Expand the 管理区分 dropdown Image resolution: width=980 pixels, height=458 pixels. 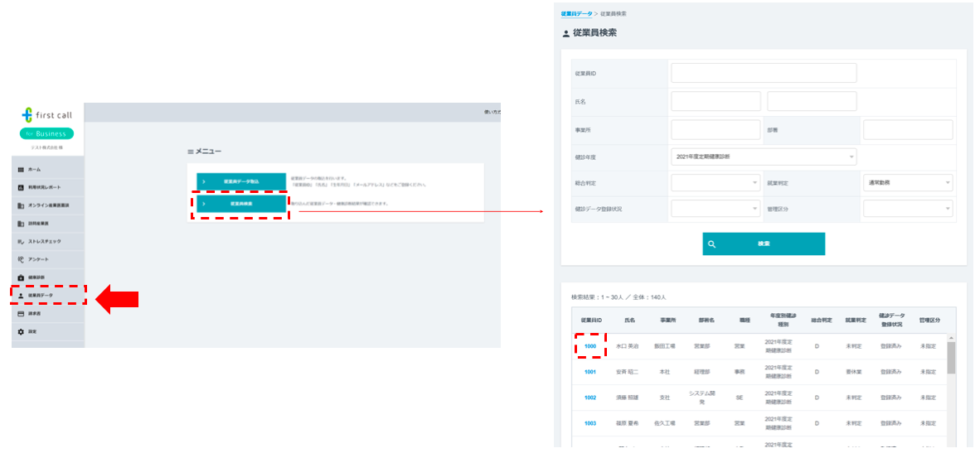tap(907, 209)
